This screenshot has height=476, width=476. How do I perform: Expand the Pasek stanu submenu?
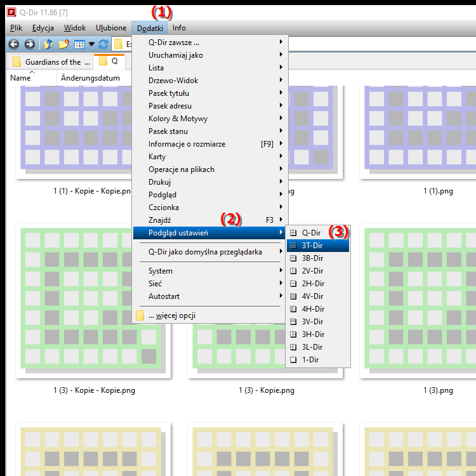pos(210,131)
